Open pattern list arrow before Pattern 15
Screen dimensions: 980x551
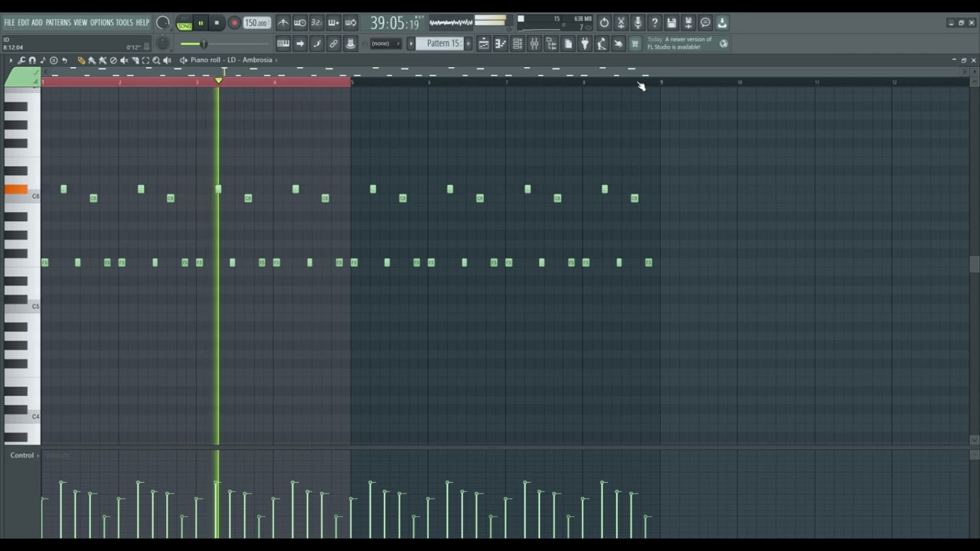(410, 44)
